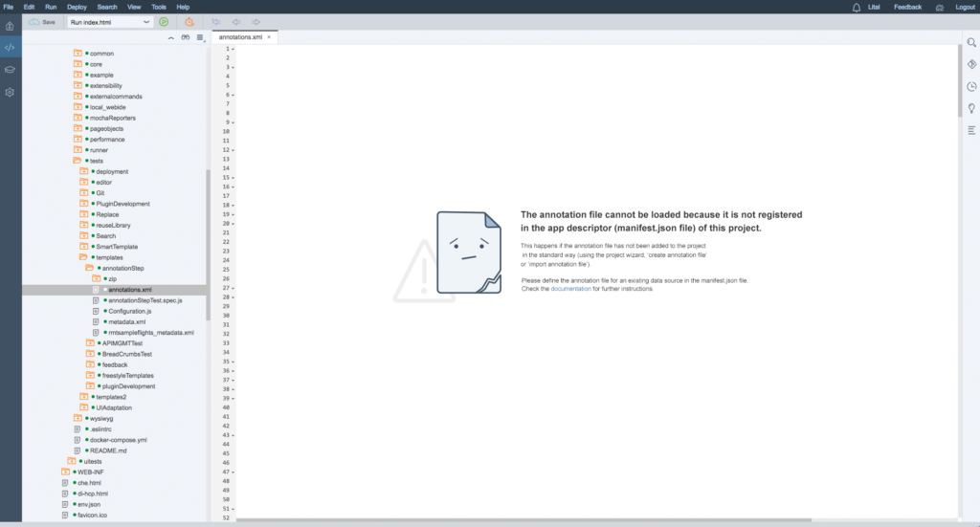Open the File menu

click(x=8, y=7)
